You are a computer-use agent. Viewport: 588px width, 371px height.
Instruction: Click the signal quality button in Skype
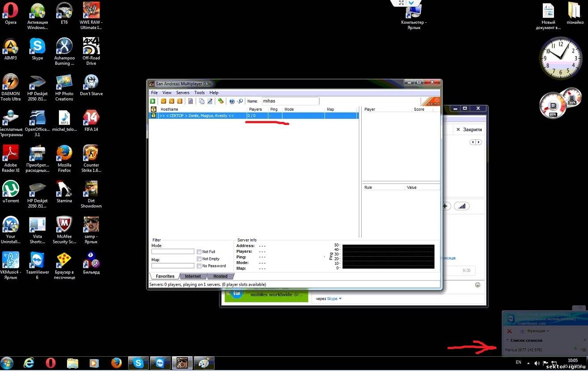pyautogui.click(x=462, y=206)
